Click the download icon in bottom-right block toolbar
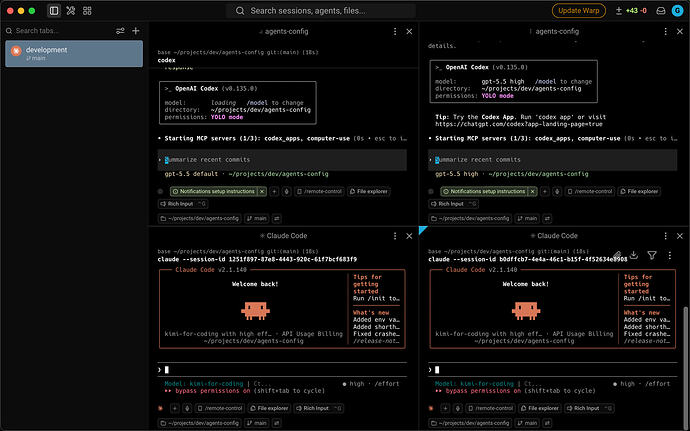Screen dimensions: 690x431 coord(634,255)
